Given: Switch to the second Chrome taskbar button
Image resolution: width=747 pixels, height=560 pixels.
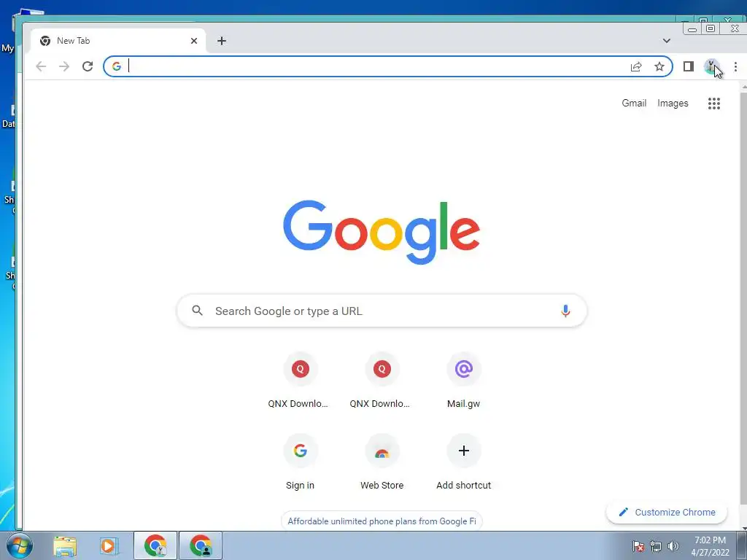Looking at the screenshot, I should (201, 545).
